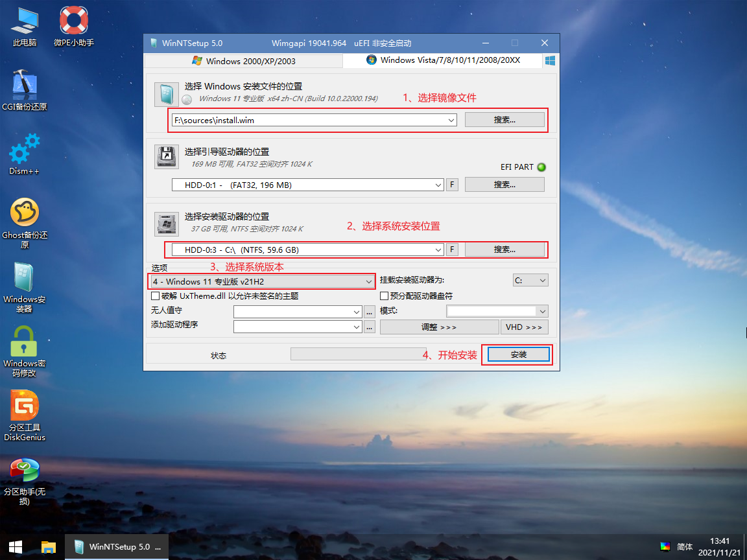Click the installation drive icon
Viewport: 747px width, 560px height.
[166, 224]
